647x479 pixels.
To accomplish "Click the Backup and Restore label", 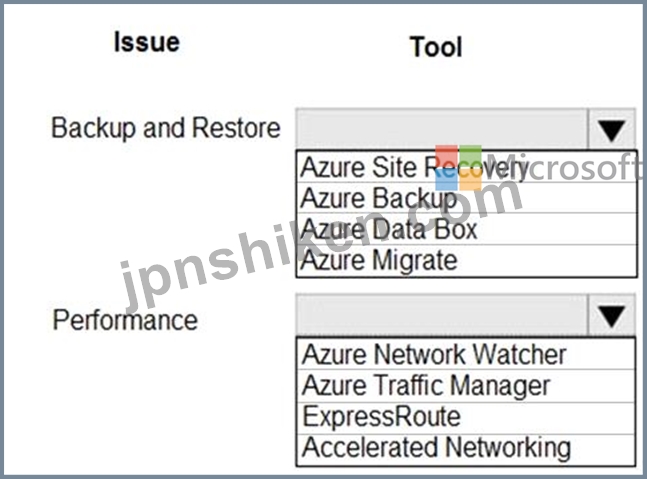I will tap(166, 128).
